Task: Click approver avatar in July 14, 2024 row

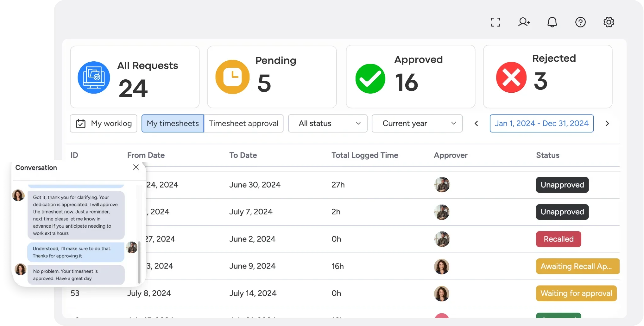Action: [442, 293]
